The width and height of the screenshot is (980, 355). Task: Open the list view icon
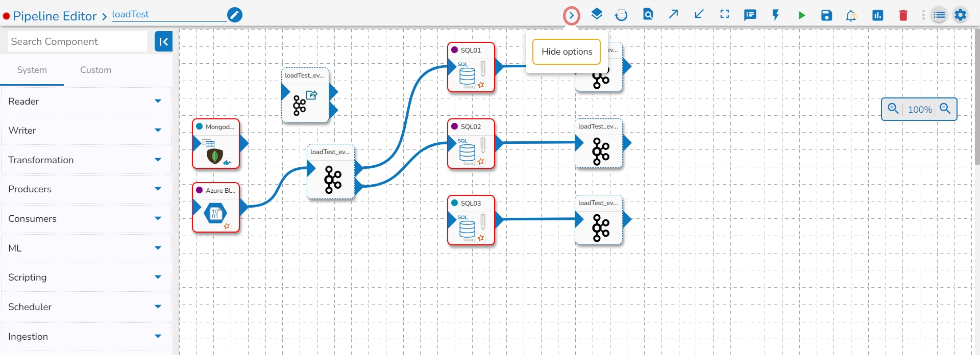click(x=939, y=15)
